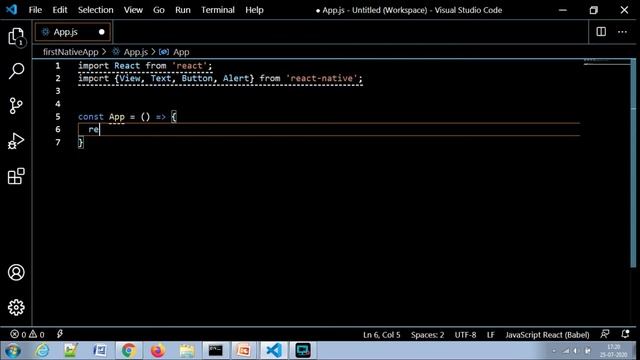Open View menu
This screenshot has height=360, width=640.
pyautogui.click(x=133, y=10)
